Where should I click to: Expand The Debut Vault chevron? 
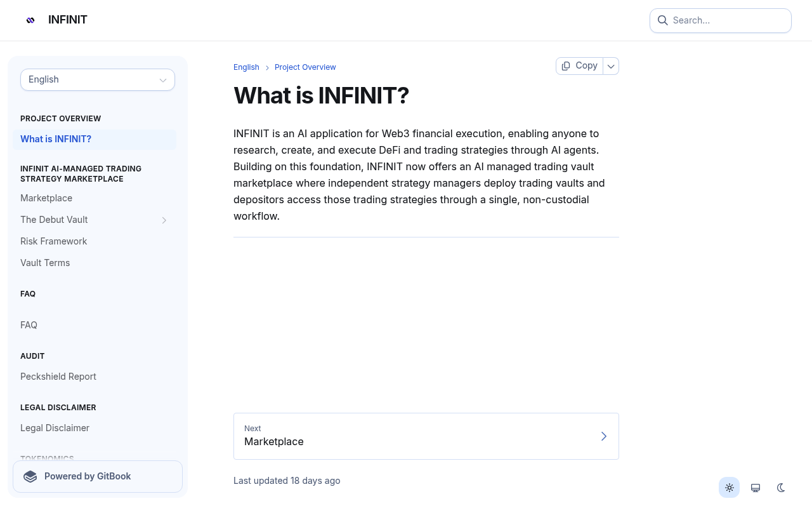tap(164, 220)
